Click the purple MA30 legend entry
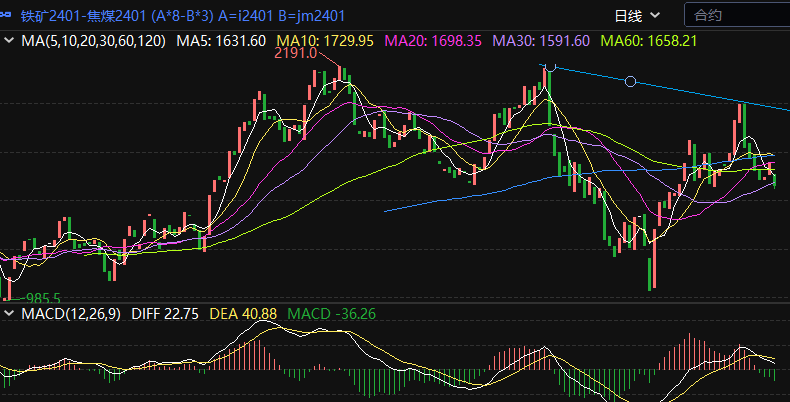790x402 pixels. pyautogui.click(x=541, y=41)
